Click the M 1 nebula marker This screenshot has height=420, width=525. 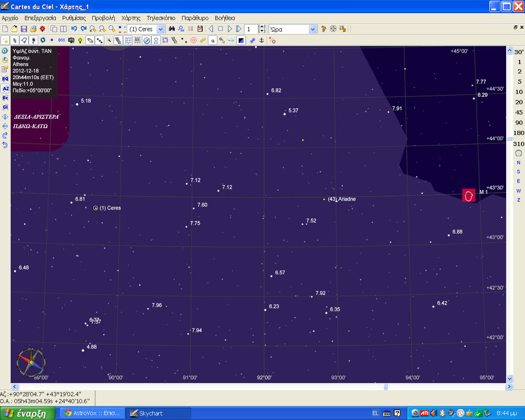coord(468,195)
